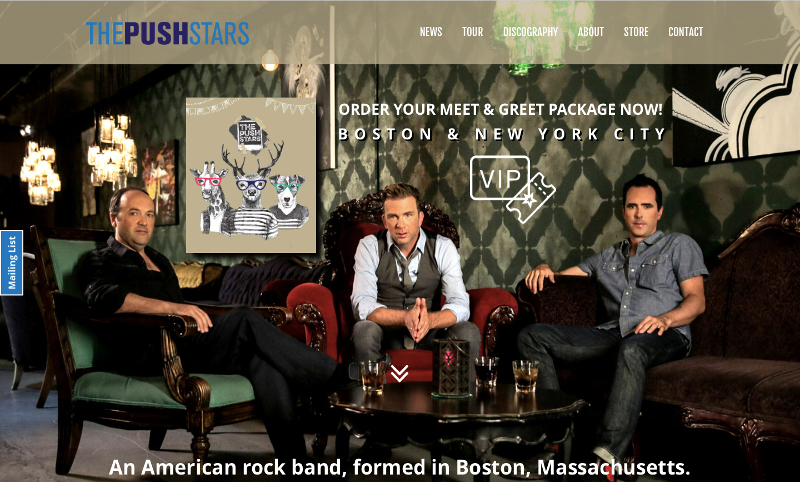800x482 pixels.
Task: Open the News page
Action: [x=431, y=32]
